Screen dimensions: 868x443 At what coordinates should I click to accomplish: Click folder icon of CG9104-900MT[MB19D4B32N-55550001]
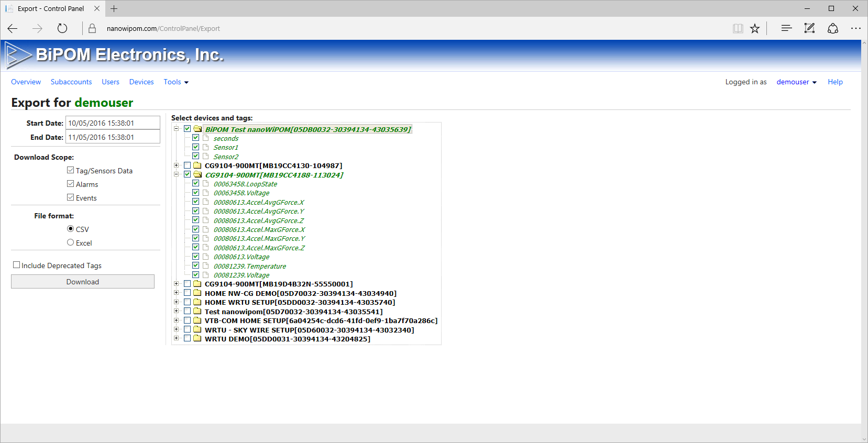click(197, 284)
